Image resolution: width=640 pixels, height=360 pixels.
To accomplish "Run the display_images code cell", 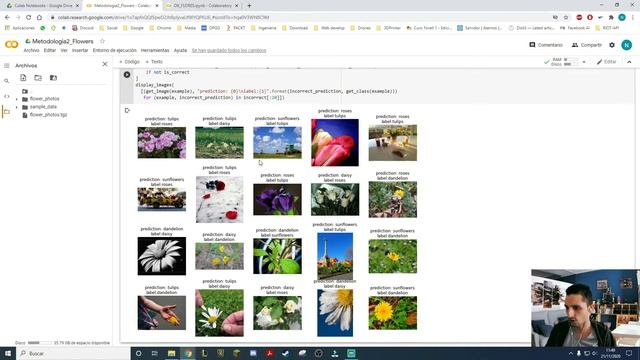I will pos(127,75).
